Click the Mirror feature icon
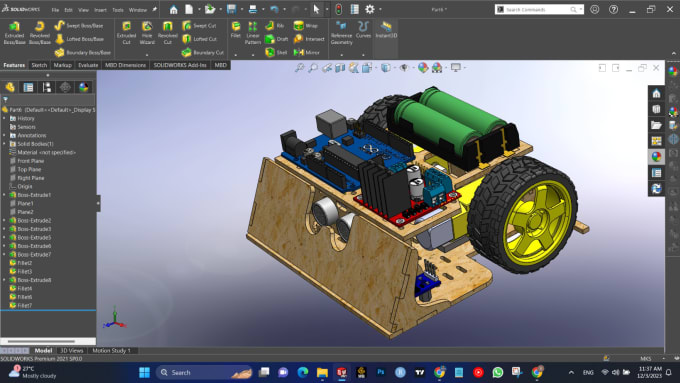The height and width of the screenshot is (383, 680). coord(307,52)
